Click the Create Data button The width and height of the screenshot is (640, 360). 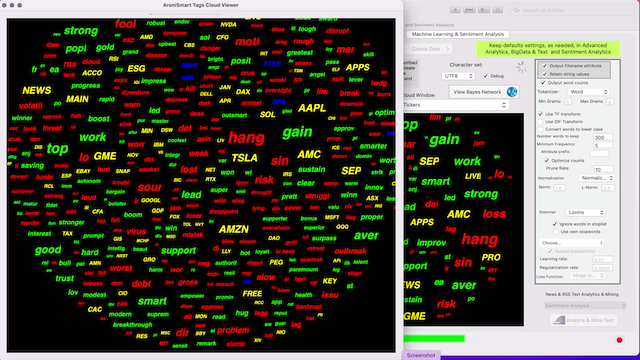(x=429, y=49)
